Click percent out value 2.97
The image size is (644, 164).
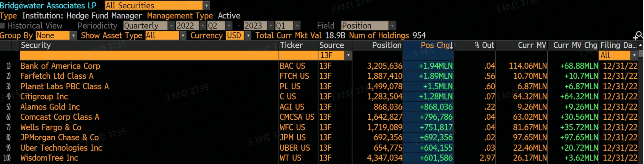[x=487, y=158]
